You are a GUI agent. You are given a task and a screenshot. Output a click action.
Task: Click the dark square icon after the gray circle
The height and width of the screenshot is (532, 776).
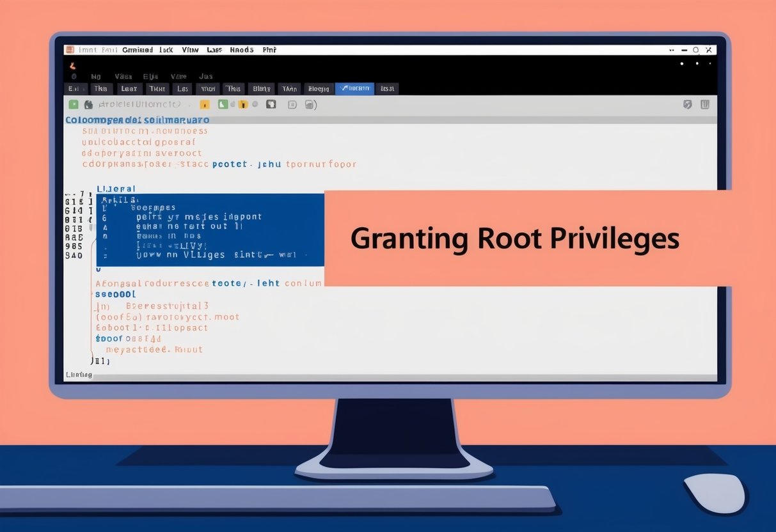pos(271,104)
